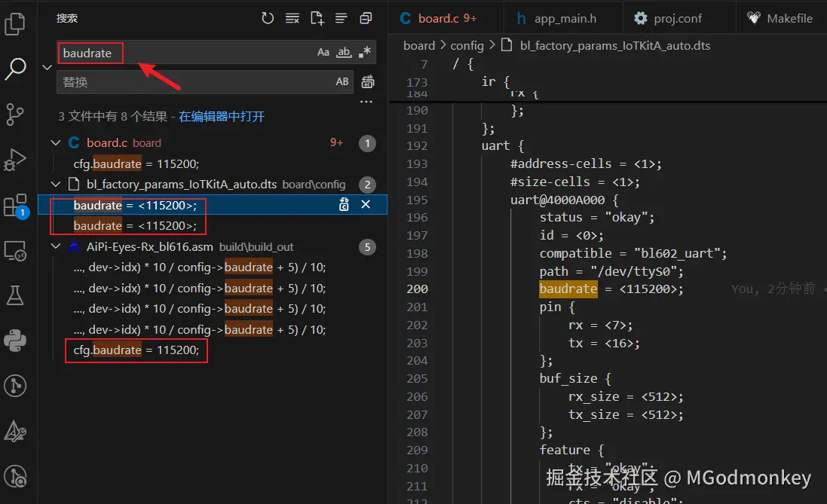827x504 pixels.
Task: Select AiPi-Eyes-Rx_bl616.asm file row
Action: pyautogui.click(x=213, y=247)
